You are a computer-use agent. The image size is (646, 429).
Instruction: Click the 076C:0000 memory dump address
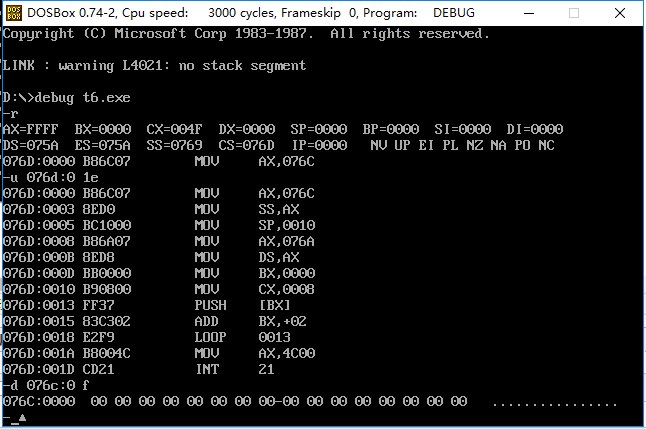(39, 401)
